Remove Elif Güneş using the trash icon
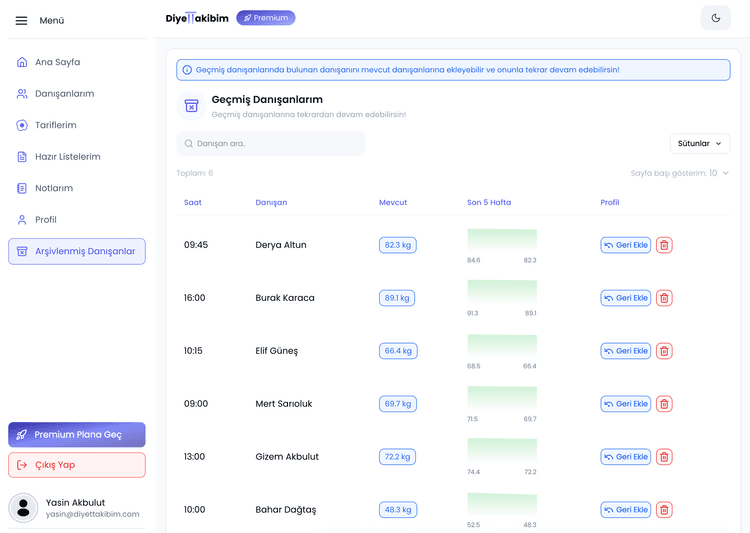The height and width of the screenshot is (533, 750). tap(665, 351)
